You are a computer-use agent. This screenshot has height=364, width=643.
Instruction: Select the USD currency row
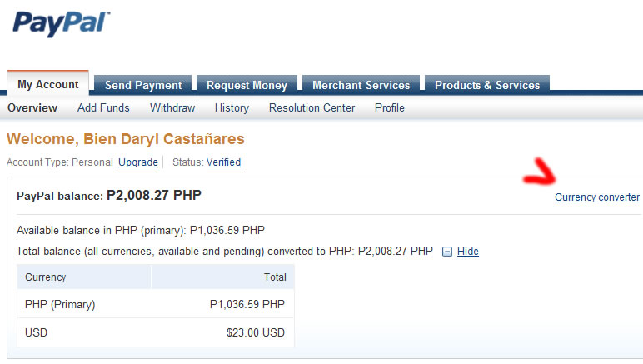pos(156,332)
